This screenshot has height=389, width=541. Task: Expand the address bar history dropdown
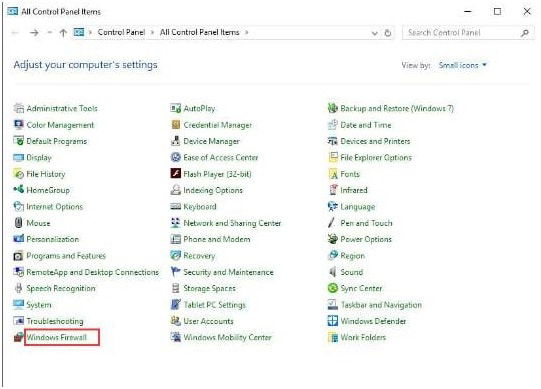click(x=375, y=33)
